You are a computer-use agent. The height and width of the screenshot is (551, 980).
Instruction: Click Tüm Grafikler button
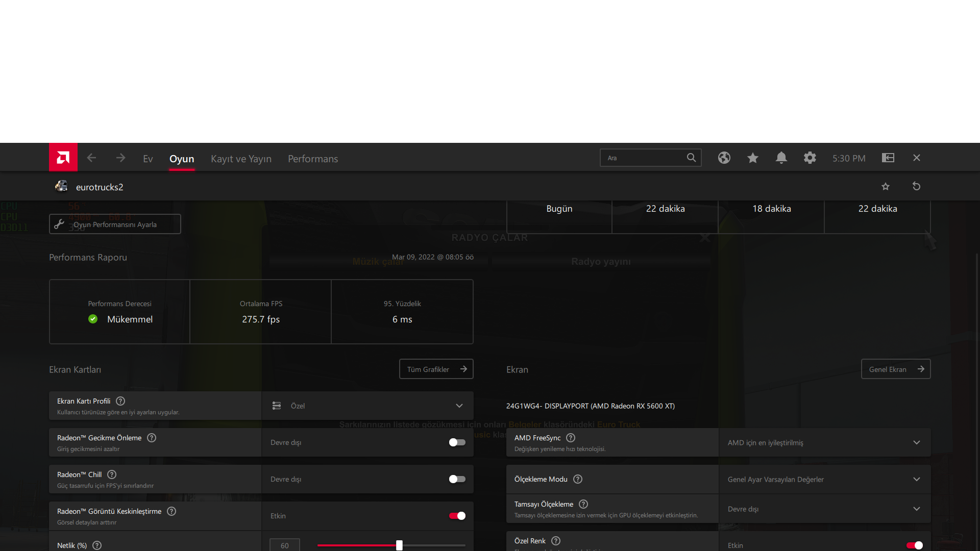(x=436, y=369)
